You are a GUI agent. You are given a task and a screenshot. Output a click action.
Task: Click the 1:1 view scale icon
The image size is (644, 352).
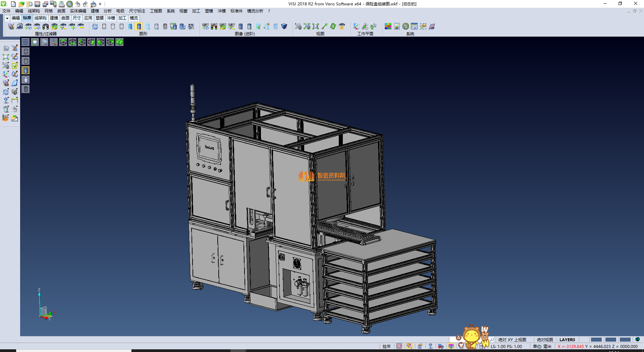pos(315,27)
